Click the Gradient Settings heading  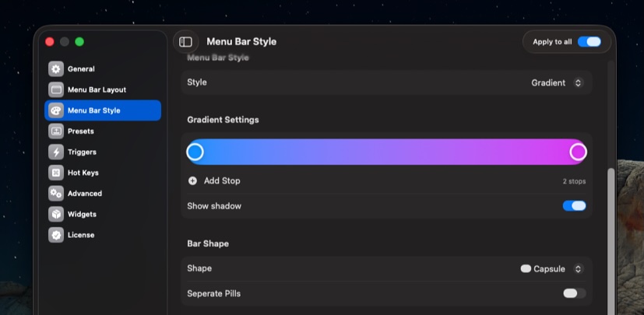pyautogui.click(x=223, y=120)
